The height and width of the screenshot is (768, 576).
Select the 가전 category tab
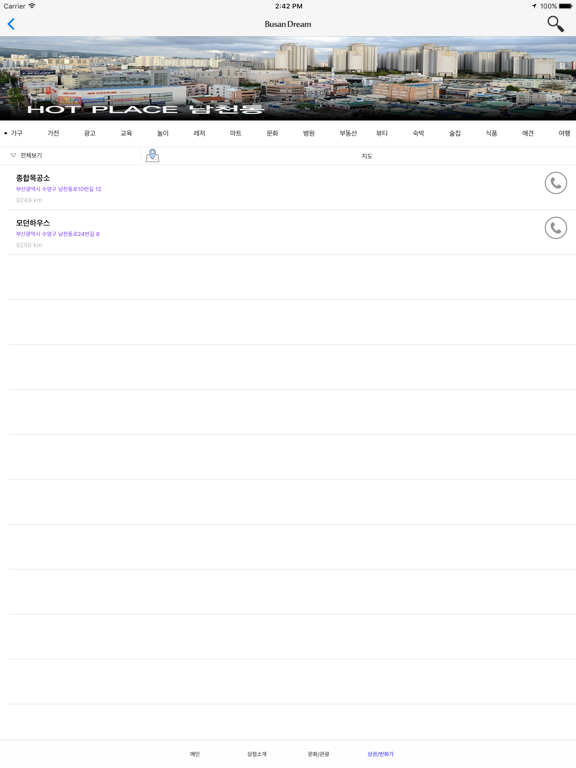[x=53, y=133]
